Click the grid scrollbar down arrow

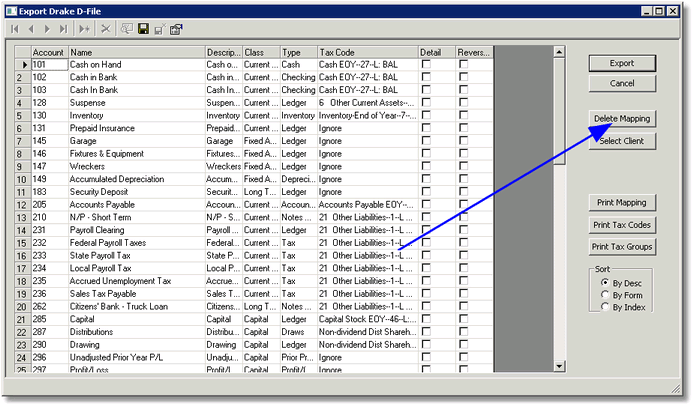[559, 366]
